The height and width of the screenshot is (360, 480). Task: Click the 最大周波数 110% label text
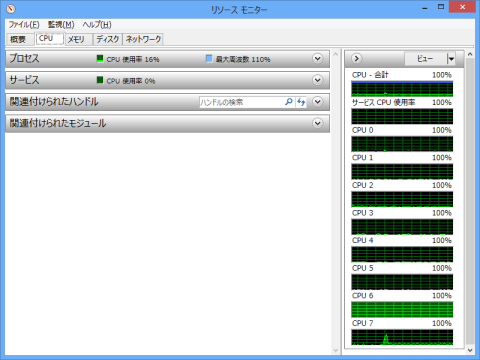click(243, 59)
